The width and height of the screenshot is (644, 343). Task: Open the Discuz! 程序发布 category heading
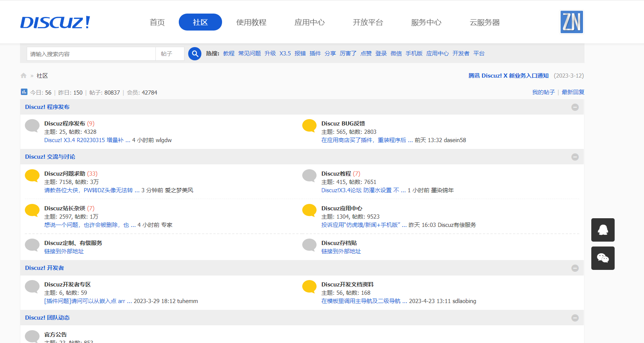(x=47, y=107)
